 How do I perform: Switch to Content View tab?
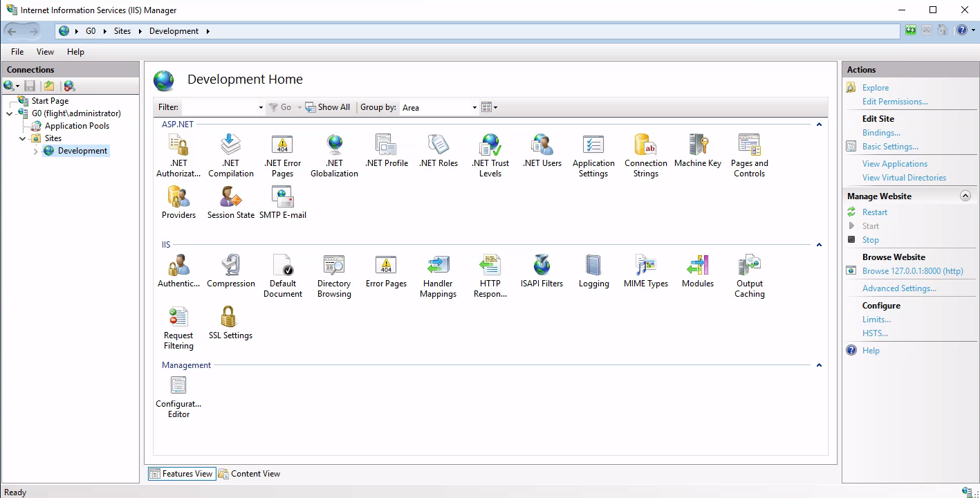click(x=250, y=474)
